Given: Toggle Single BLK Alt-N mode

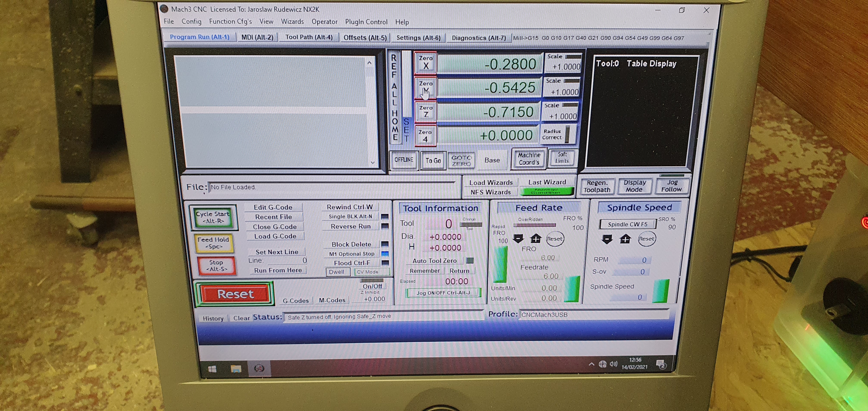Looking at the screenshot, I should (350, 216).
